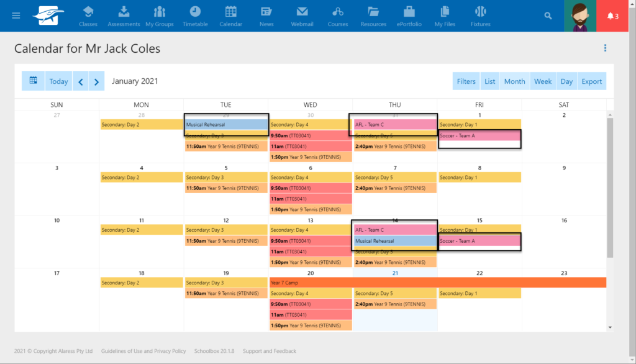Viewport: 636px width, 364px height.
Task: Open the hamburger navigation menu
Action: 16,16
